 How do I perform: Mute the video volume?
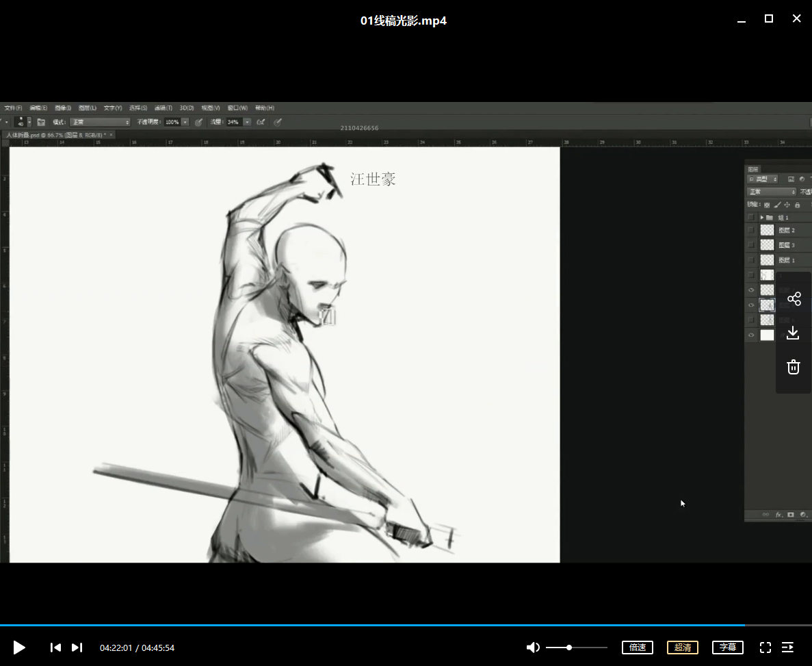click(x=533, y=648)
